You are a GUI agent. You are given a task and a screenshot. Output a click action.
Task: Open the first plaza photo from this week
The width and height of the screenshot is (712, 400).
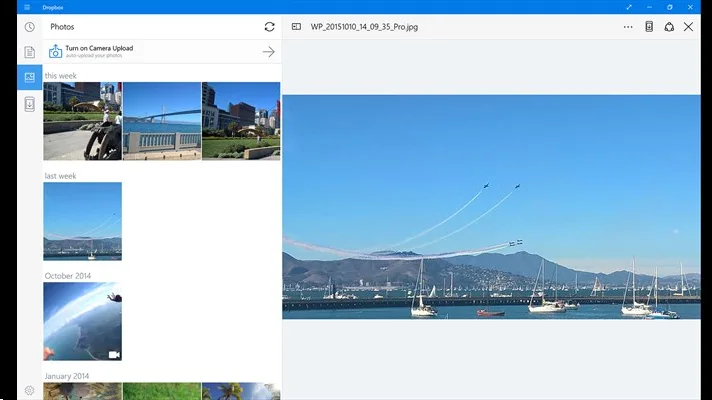(x=83, y=121)
